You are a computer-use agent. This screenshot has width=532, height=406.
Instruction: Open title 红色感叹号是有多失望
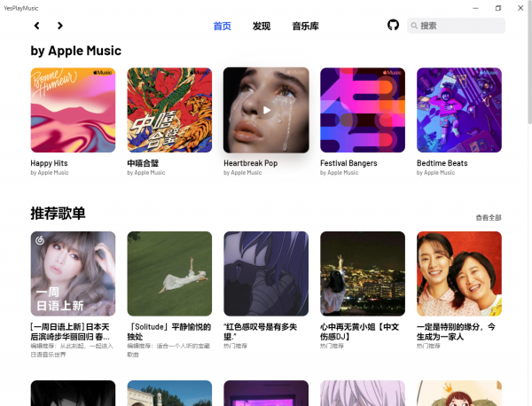pyautogui.click(x=260, y=332)
